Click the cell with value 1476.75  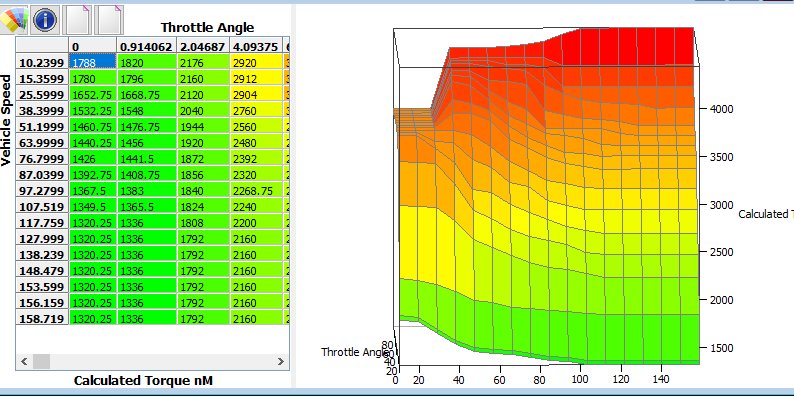click(147, 127)
